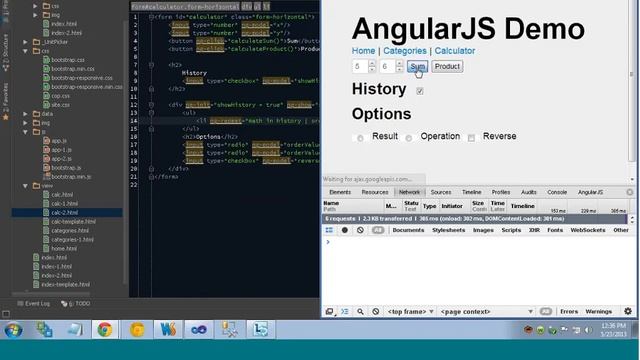Clear console using bottom bar circle-slash icon

[376, 311]
